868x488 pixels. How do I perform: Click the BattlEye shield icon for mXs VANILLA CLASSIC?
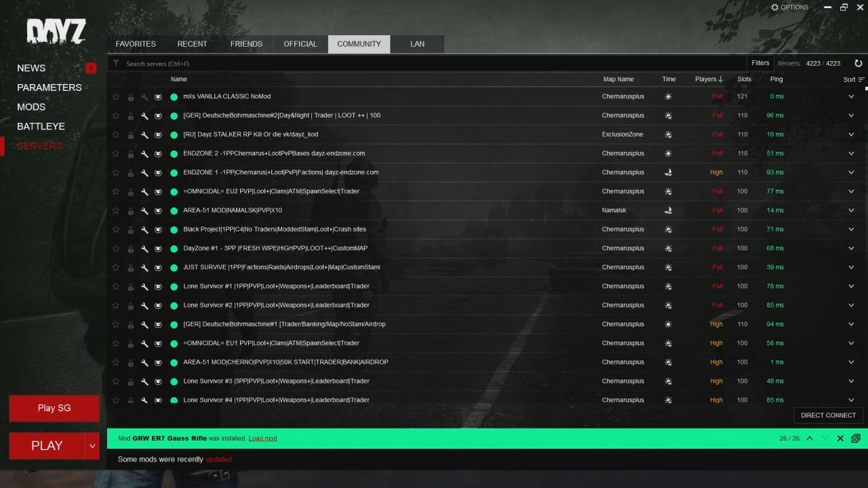(158, 96)
